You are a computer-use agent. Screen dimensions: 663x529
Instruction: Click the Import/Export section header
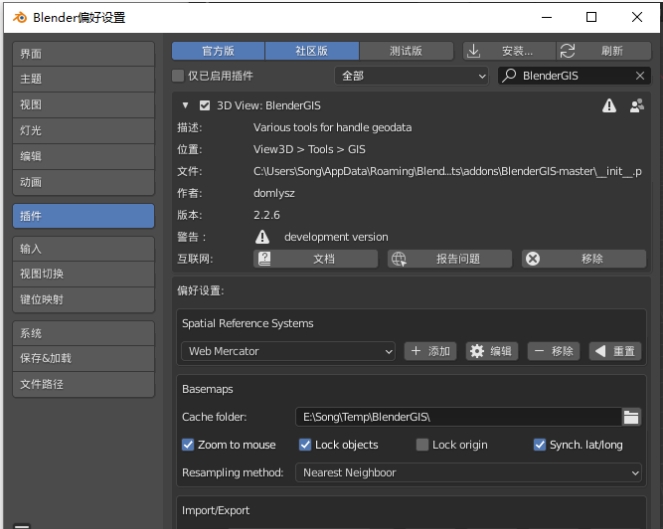(216, 510)
